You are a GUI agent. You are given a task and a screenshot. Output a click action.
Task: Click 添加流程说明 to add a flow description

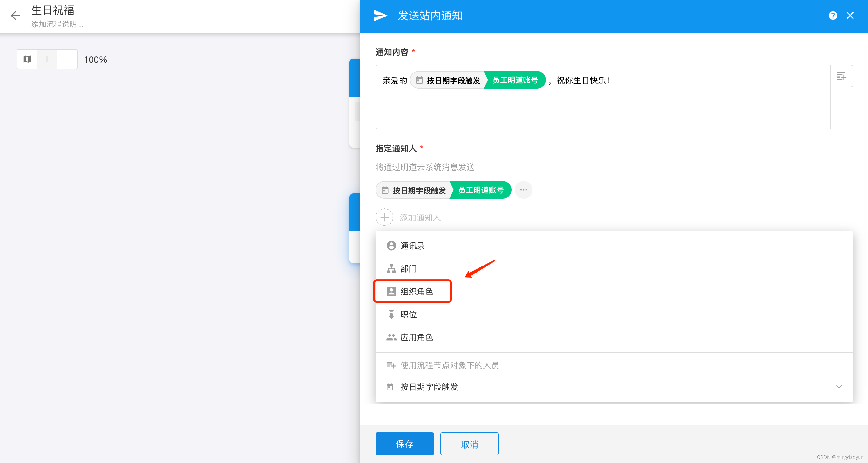(57, 24)
